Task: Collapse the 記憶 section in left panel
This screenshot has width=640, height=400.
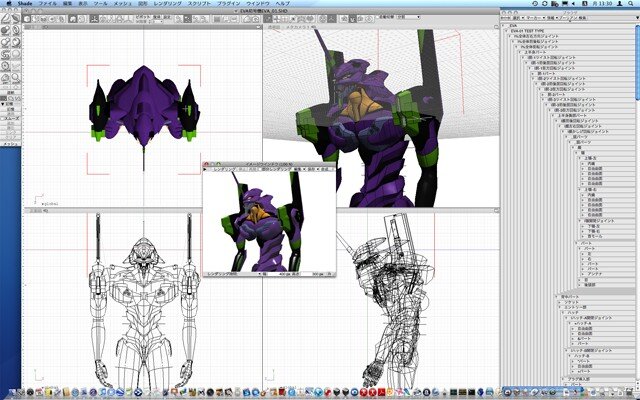Action: [3, 104]
